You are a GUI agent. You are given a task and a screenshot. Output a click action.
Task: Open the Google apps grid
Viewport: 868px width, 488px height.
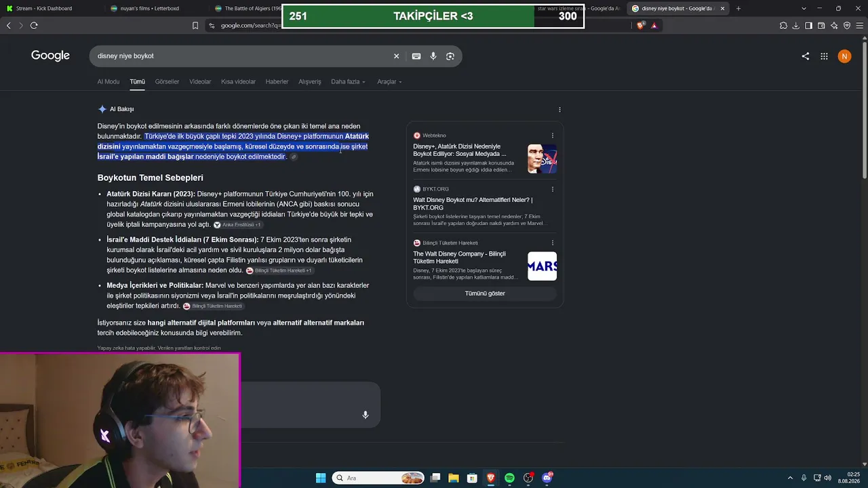point(825,56)
